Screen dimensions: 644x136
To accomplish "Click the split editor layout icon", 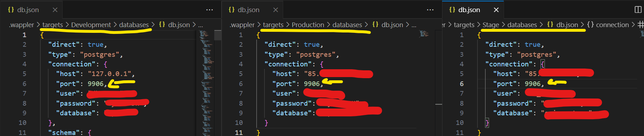I will click(638, 10).
